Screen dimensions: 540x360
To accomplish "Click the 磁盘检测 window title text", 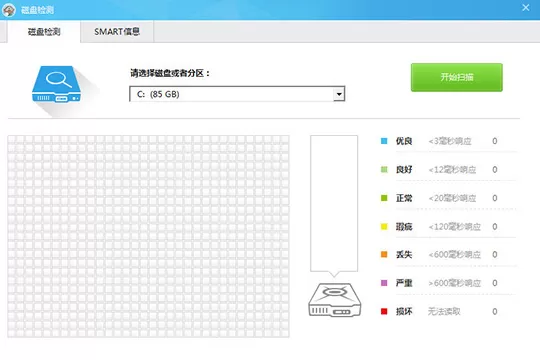I will pyautogui.click(x=37, y=10).
